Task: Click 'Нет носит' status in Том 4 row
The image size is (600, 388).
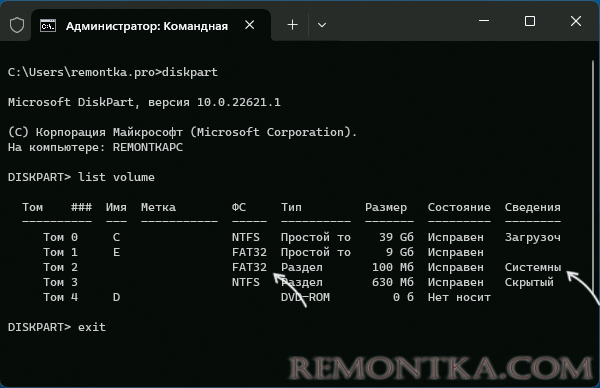Action: 459,297
